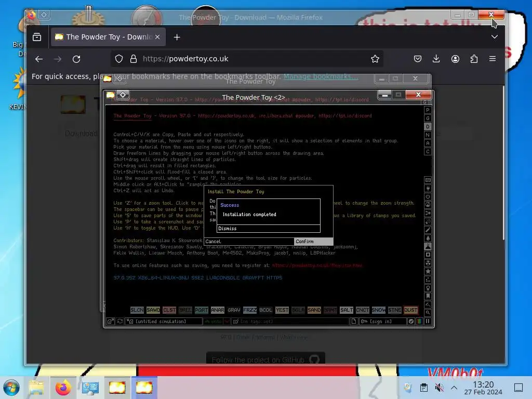The height and width of the screenshot is (399, 532).
Task: Pick the CNCT element
Action: pyautogui.click(x=362, y=310)
